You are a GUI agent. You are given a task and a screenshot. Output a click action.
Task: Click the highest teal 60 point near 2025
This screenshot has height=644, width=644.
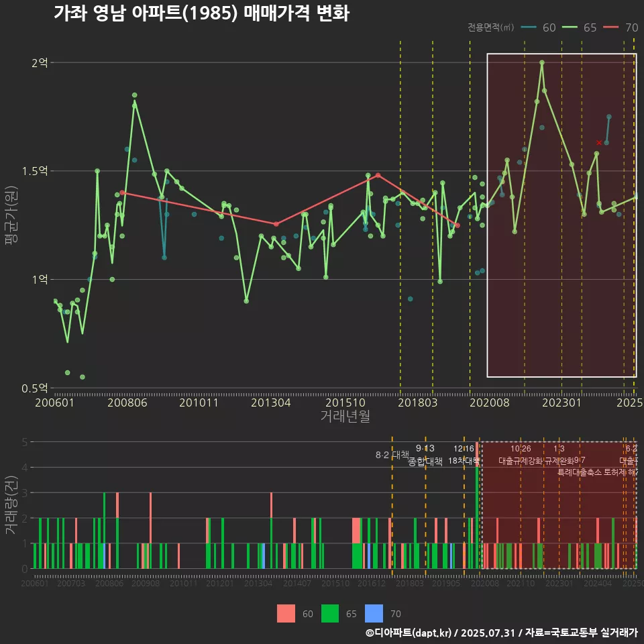(x=608, y=117)
